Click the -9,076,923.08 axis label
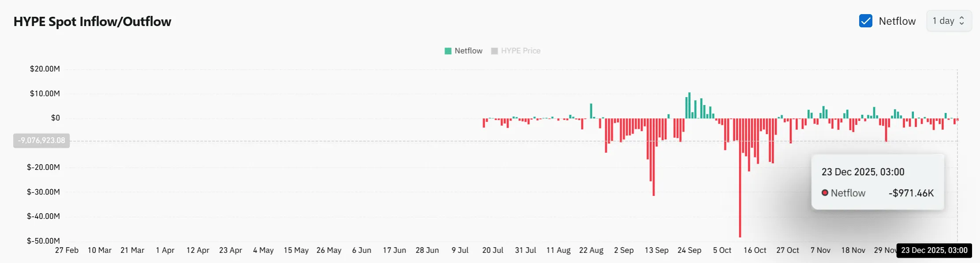Screen dimensions: 980x263 (41, 140)
